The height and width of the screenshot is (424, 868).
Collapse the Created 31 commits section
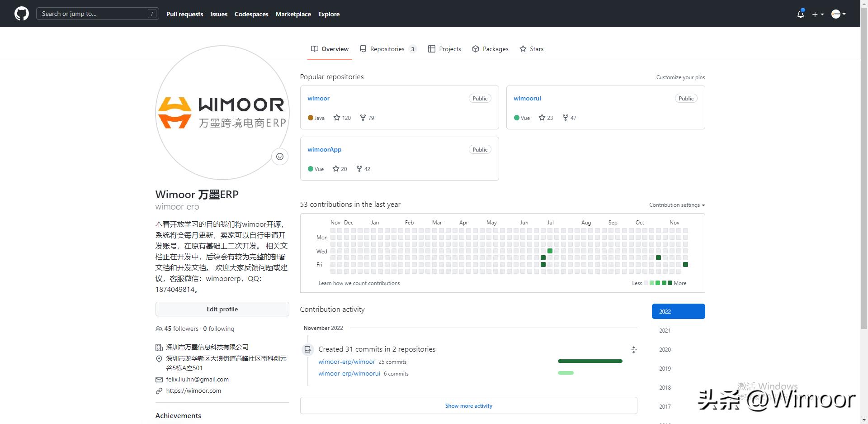point(633,349)
